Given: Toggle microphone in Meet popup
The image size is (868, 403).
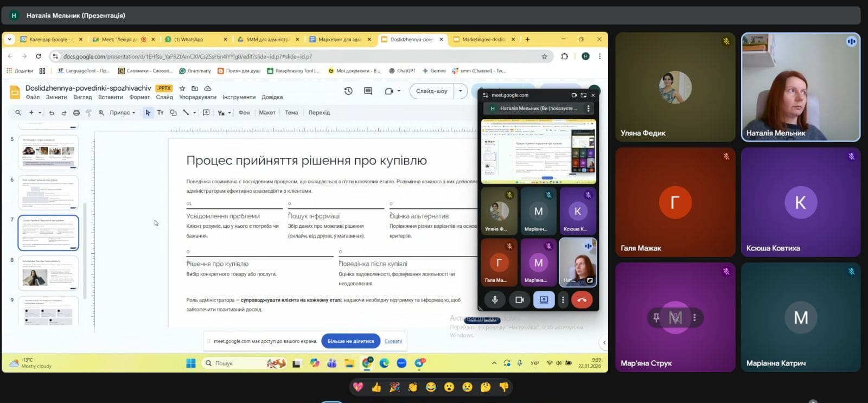Looking at the screenshot, I should [495, 299].
